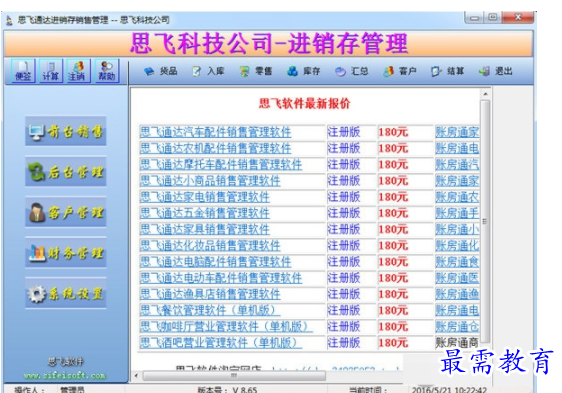The width and height of the screenshot is (562, 393).
Task: Click 注册版 in the 酒吧营业 row
Action: [343, 343]
